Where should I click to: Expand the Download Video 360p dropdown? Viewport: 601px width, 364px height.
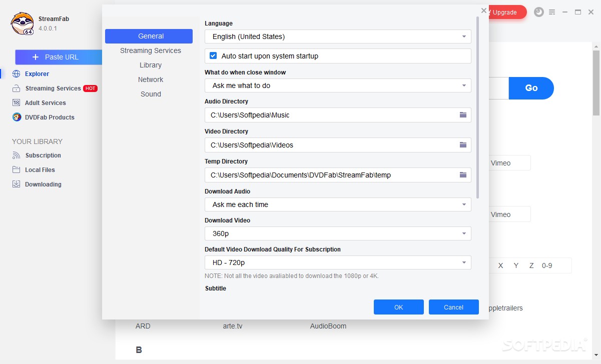point(338,233)
